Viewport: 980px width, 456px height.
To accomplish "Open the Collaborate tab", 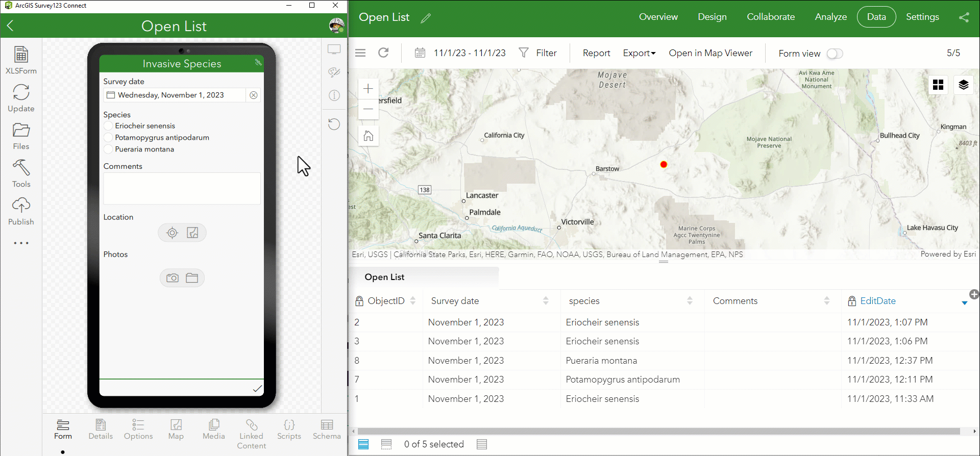I will [x=771, y=17].
